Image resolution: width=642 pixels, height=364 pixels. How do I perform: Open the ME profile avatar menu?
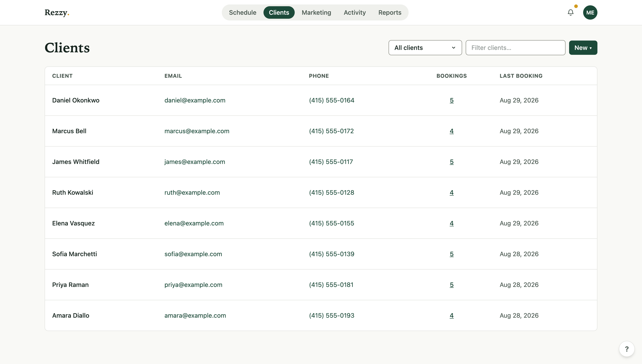(x=590, y=12)
